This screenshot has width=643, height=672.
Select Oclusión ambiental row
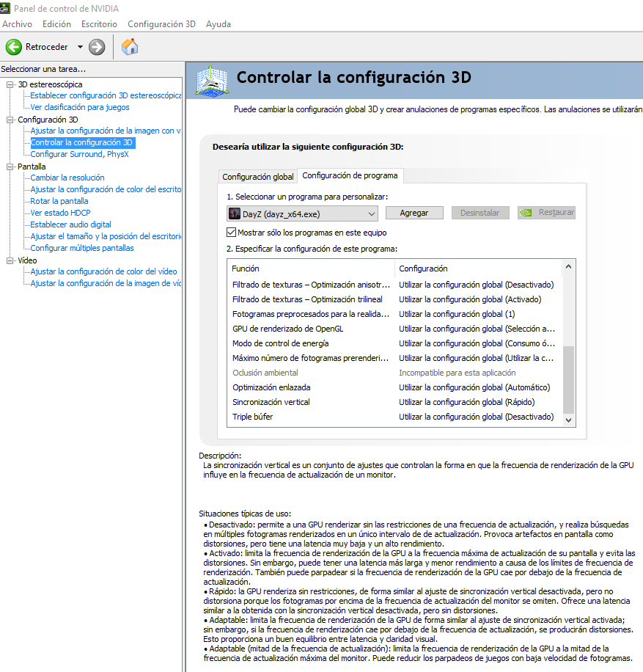click(x=394, y=373)
